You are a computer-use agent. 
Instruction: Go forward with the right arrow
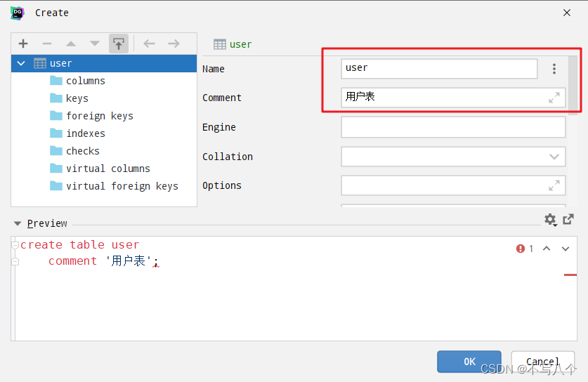[x=174, y=44]
